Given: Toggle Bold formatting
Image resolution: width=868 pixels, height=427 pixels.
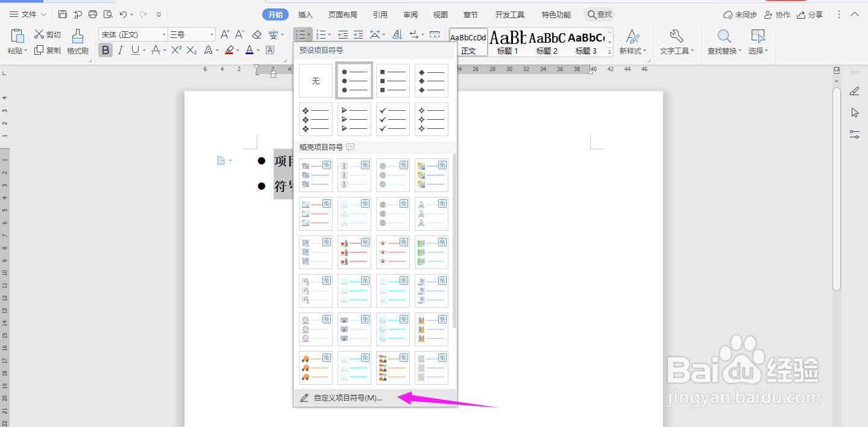Looking at the screenshot, I should (105, 51).
